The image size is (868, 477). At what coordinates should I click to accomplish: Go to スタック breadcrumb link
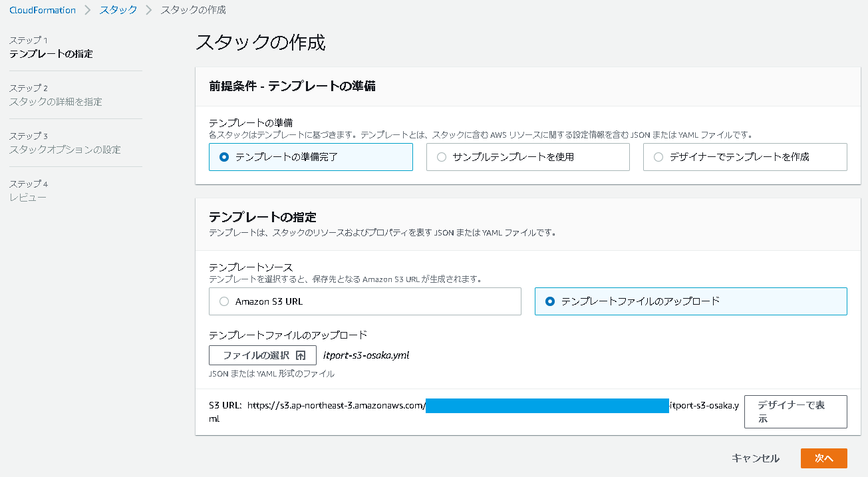click(118, 10)
